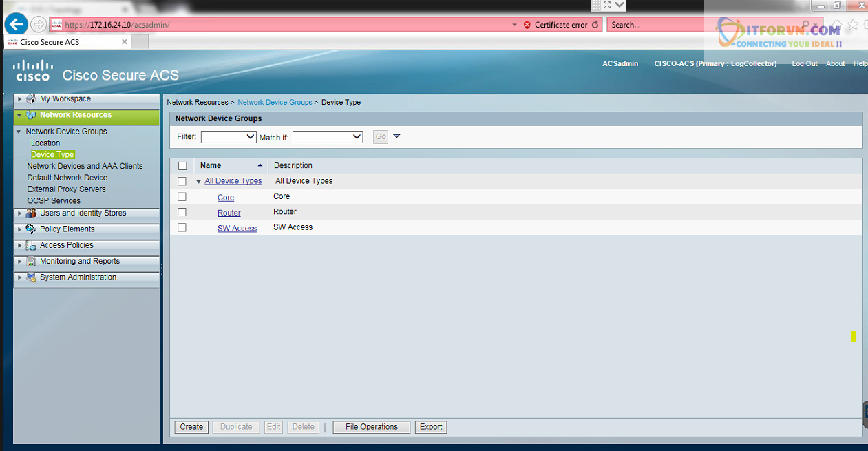
Task: Check the box for Router device type
Action: [182, 212]
